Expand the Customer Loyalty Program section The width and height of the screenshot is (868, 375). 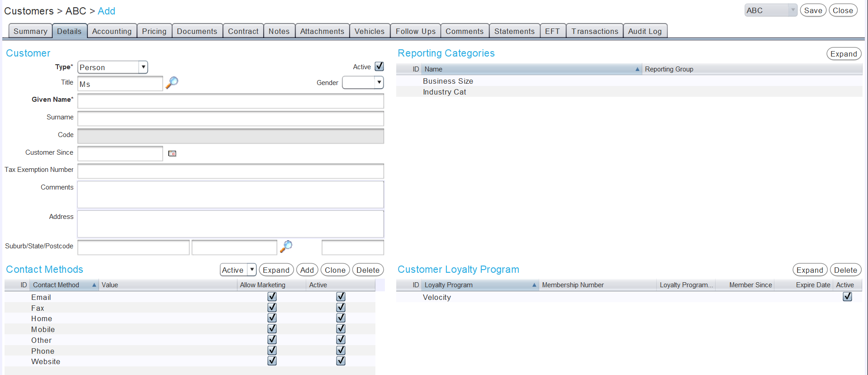(810, 270)
